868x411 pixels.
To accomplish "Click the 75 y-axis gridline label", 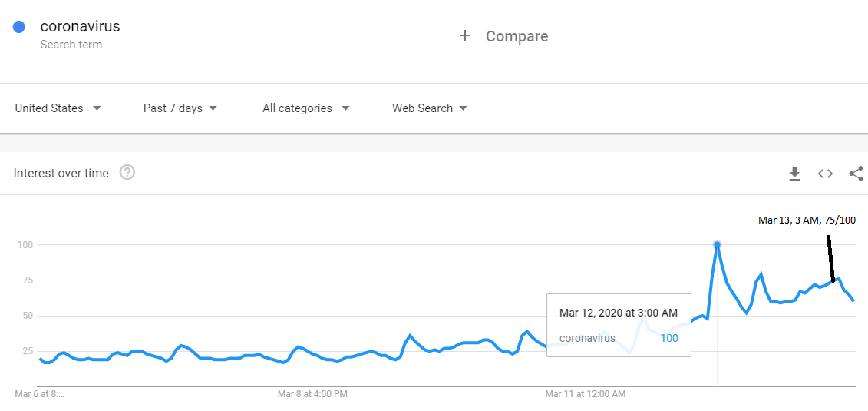I will pyautogui.click(x=27, y=280).
